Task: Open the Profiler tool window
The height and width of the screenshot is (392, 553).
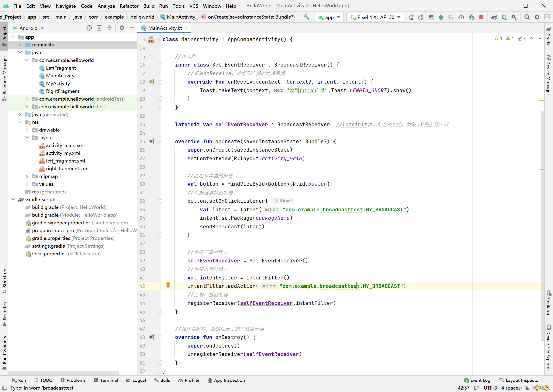Action: [x=189, y=380]
